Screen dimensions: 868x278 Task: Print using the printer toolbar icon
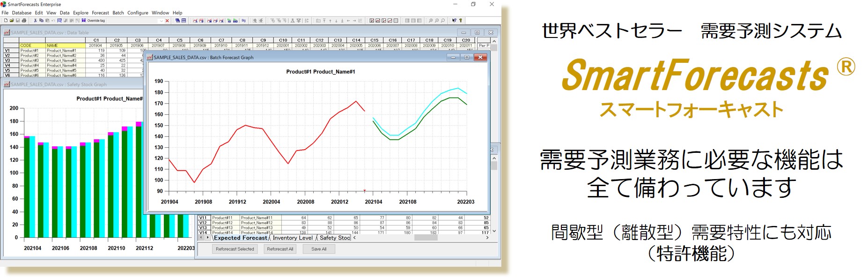pyautogui.click(x=24, y=21)
